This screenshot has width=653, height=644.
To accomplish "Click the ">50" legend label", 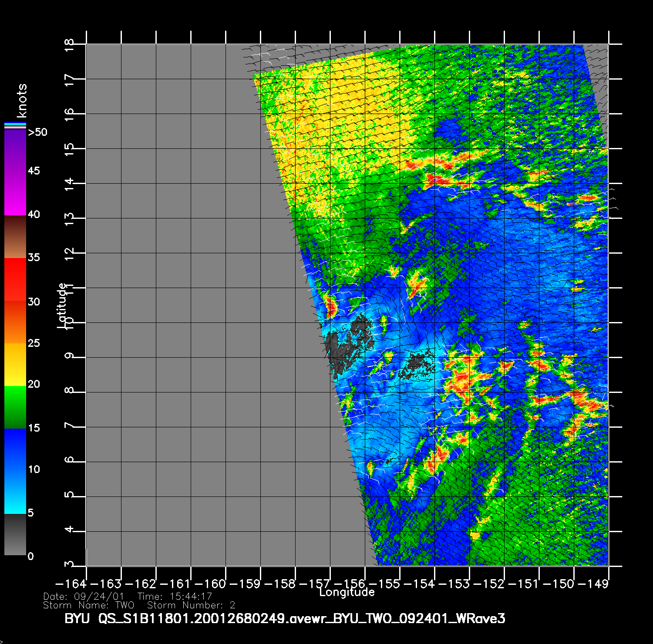I will click(37, 132).
